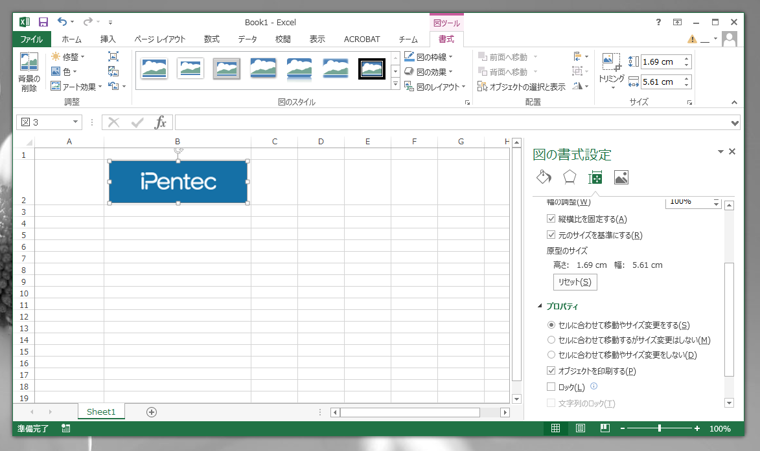Click the Undo arrow icon
The height and width of the screenshot is (451, 760).
[62, 21]
